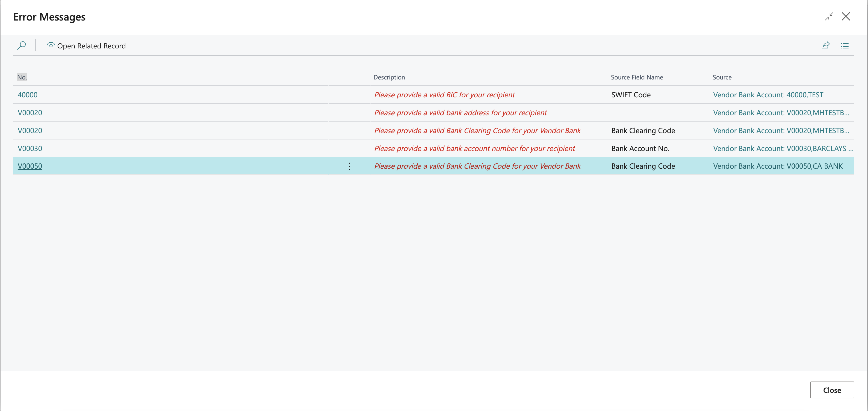Click the search magnifier icon
868x411 pixels.
point(21,45)
